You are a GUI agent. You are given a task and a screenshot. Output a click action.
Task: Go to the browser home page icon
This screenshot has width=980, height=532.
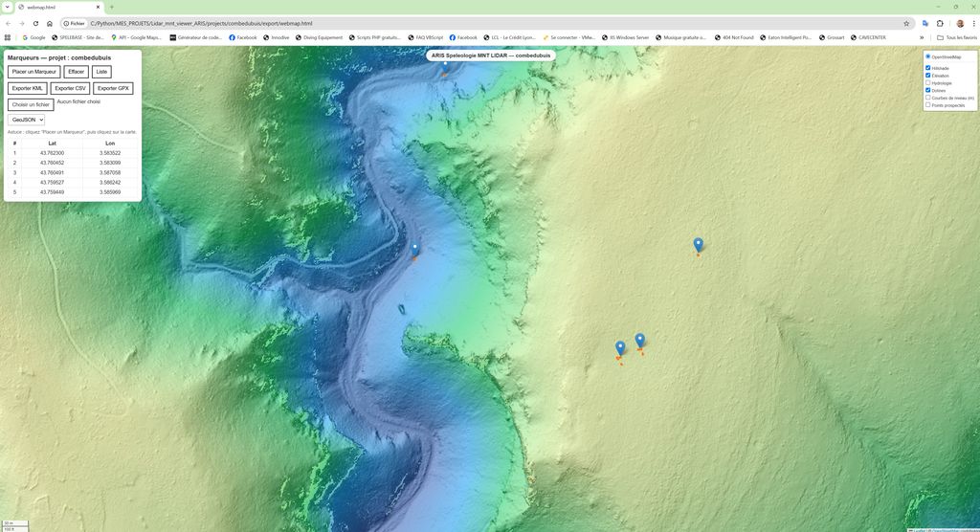pos(50,23)
